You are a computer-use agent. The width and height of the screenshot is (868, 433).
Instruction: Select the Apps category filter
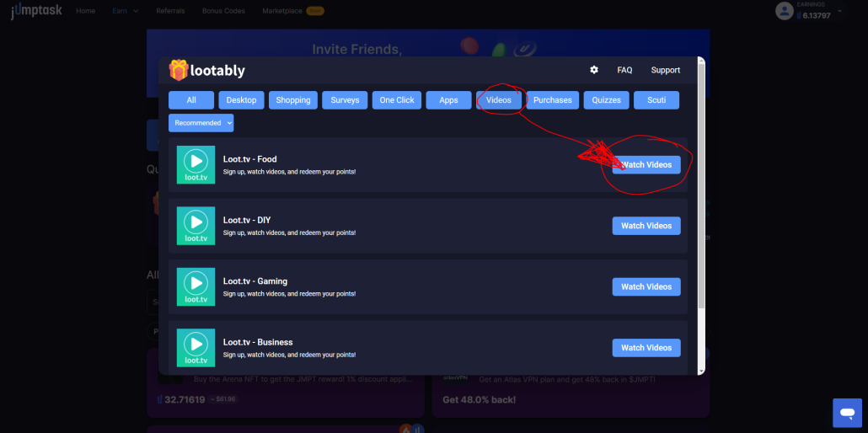[449, 100]
